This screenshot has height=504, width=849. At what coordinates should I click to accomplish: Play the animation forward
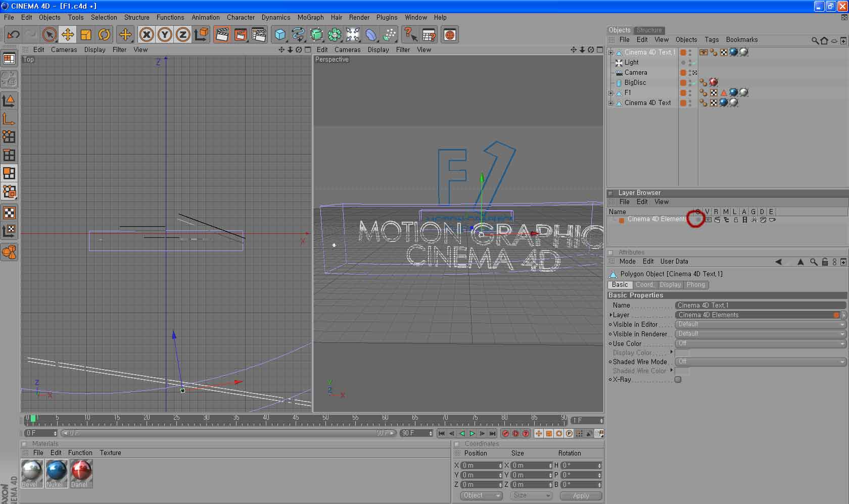[472, 434]
